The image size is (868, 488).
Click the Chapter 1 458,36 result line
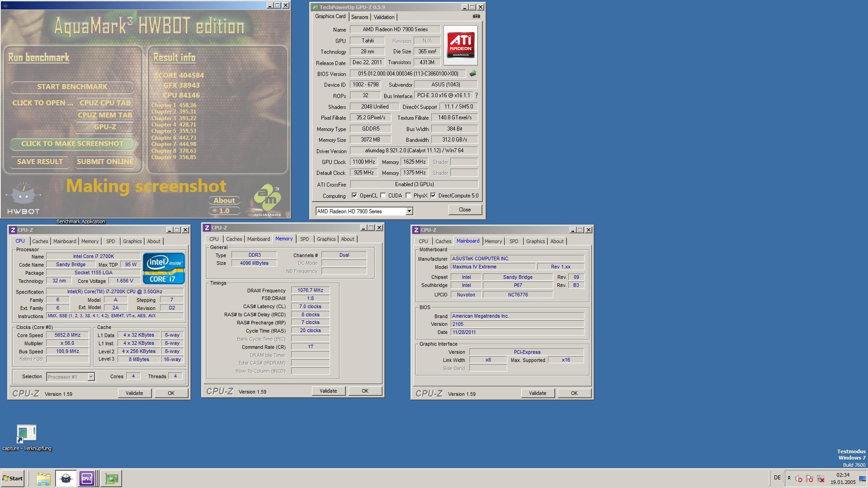click(x=174, y=105)
